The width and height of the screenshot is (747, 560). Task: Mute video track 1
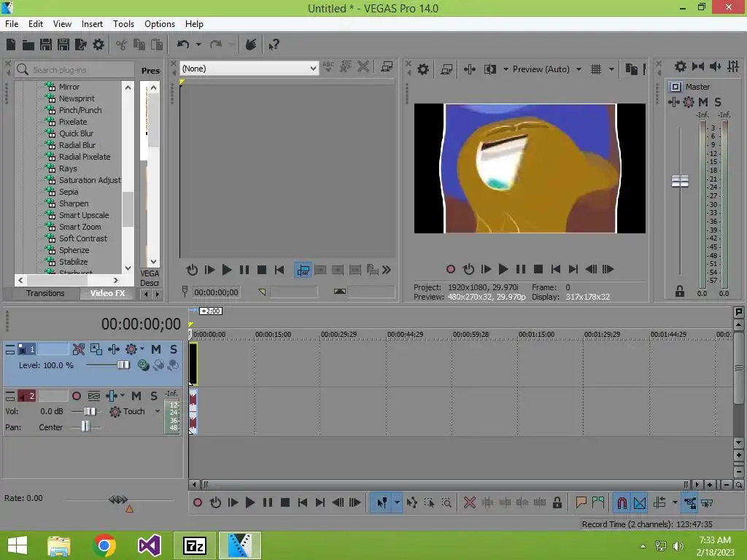click(156, 349)
